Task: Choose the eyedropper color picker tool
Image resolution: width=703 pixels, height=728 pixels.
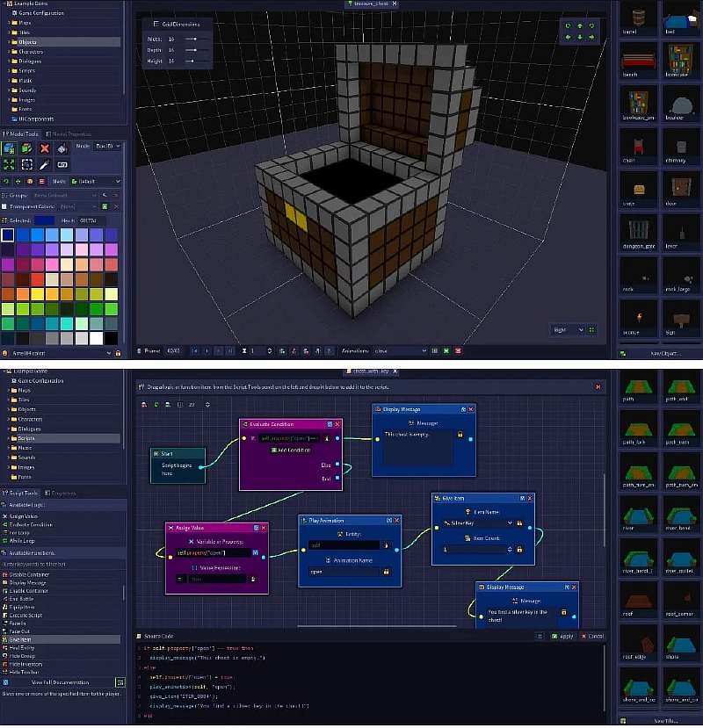Action: [x=45, y=164]
